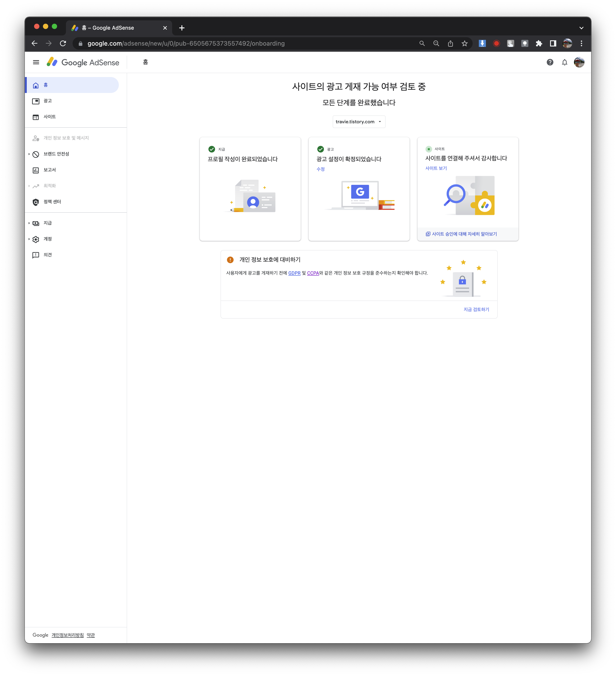
Task: Bookmark page with the star icon
Action: click(464, 44)
